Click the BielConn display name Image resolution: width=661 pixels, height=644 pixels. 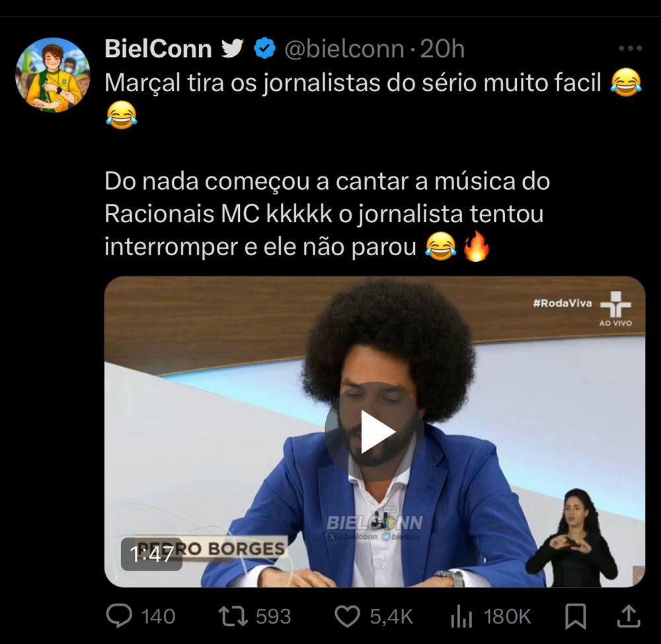pyautogui.click(x=158, y=48)
